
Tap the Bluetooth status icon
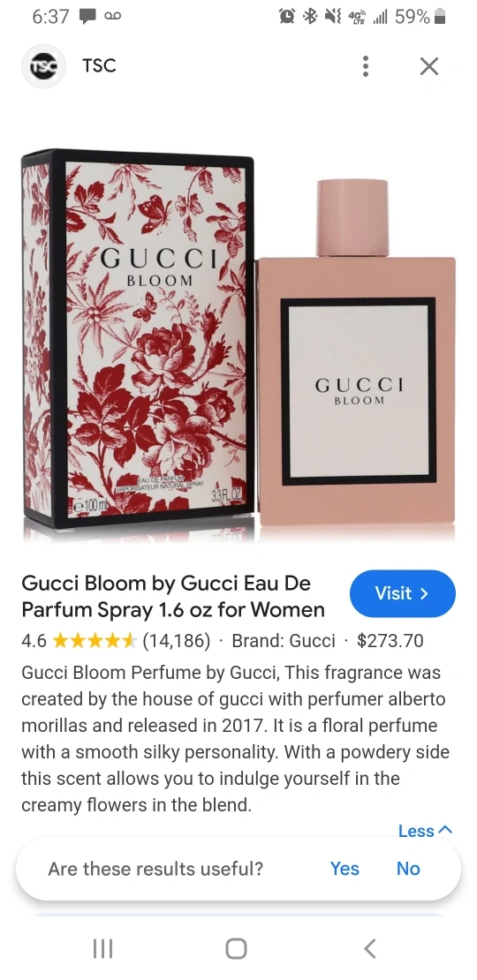pyautogui.click(x=309, y=17)
